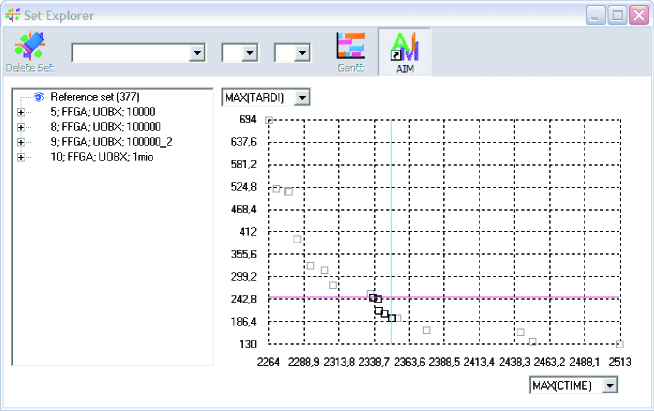654x411 pixels.
Task: Open the MAX(TARDI) y-axis dropdown
Action: coord(302,98)
